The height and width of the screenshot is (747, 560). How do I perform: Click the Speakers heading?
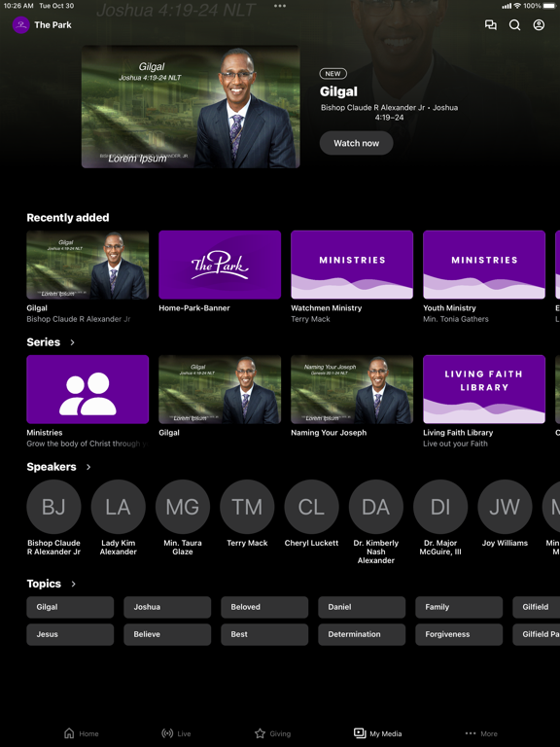tap(52, 467)
